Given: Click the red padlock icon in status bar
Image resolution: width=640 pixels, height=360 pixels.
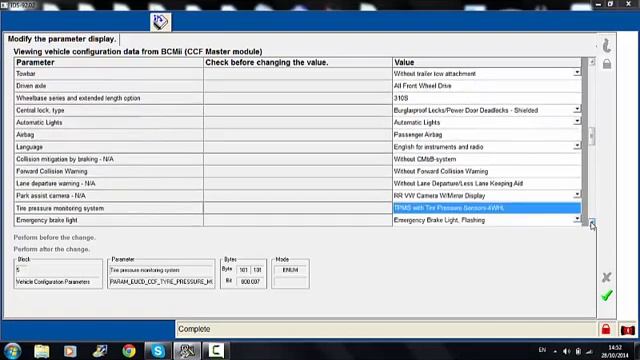Looking at the screenshot, I should point(606,329).
